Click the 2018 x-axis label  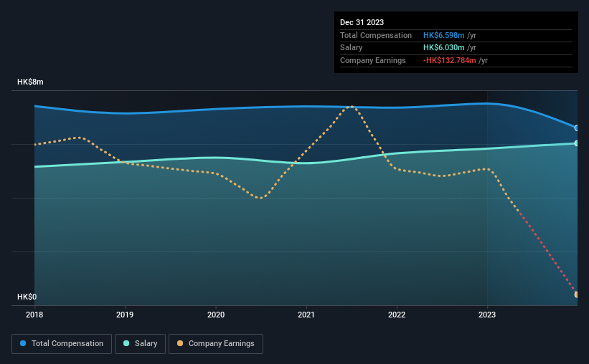click(34, 315)
